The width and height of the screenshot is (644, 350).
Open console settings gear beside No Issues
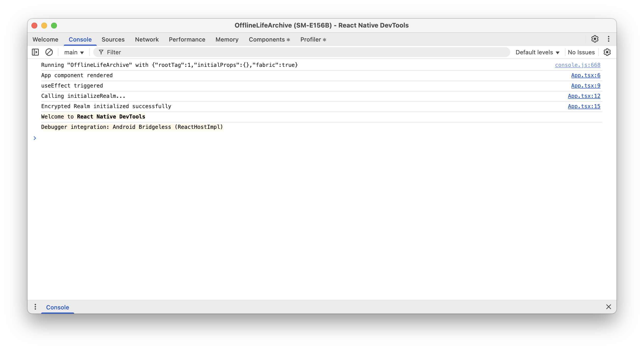(x=607, y=52)
